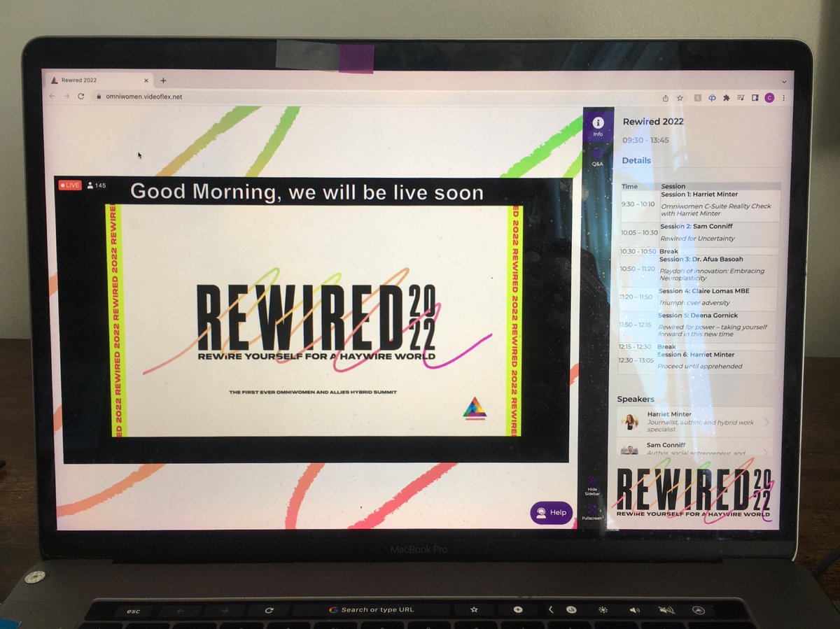Close the Rewired 2022 tab
The width and height of the screenshot is (840, 629).
[145, 80]
